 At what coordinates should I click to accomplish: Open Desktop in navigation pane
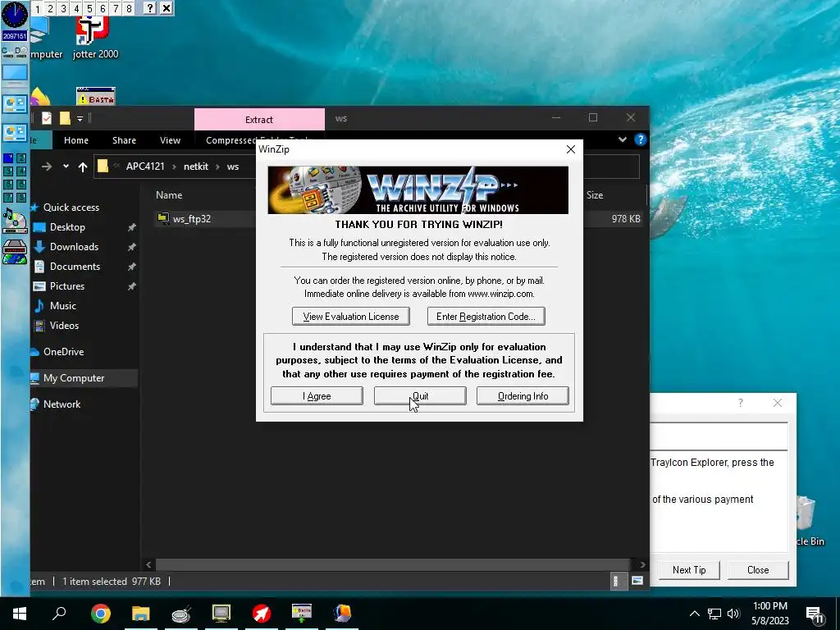(67, 227)
